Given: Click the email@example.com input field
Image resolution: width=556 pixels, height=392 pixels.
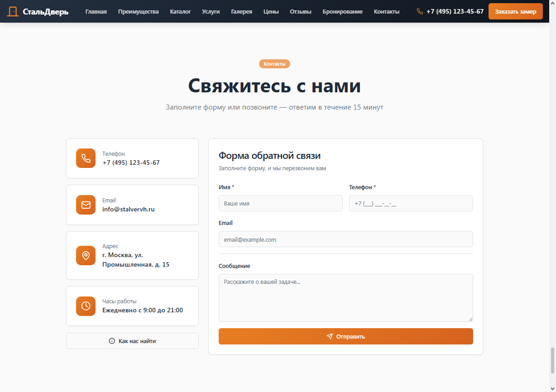Looking at the screenshot, I should 345,239.
